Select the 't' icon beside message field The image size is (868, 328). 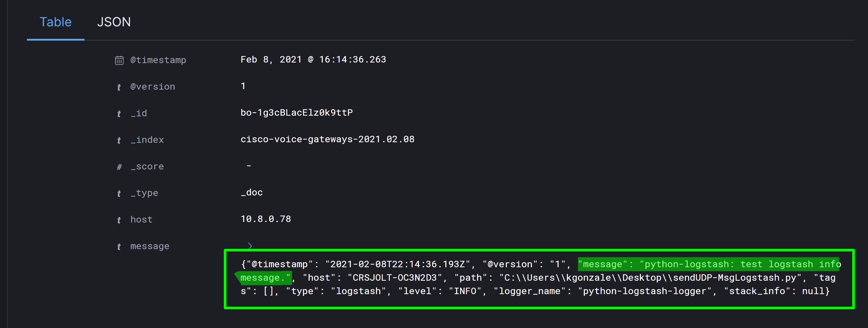tap(119, 247)
